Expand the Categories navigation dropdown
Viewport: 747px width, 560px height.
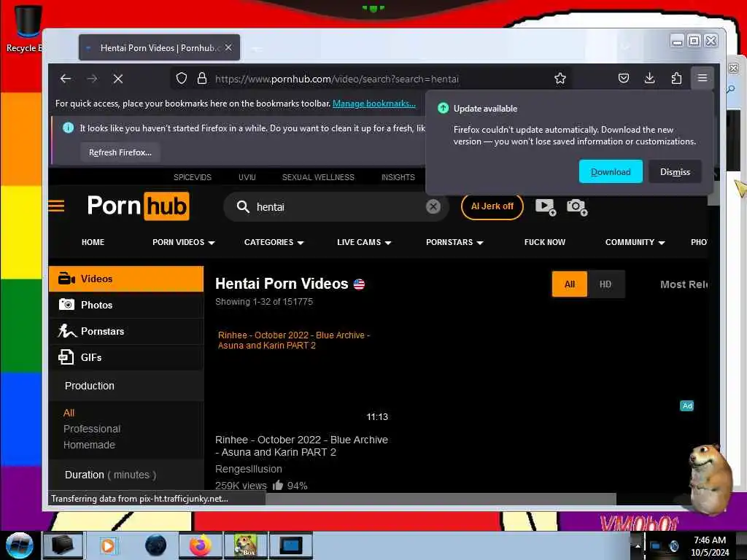click(274, 242)
